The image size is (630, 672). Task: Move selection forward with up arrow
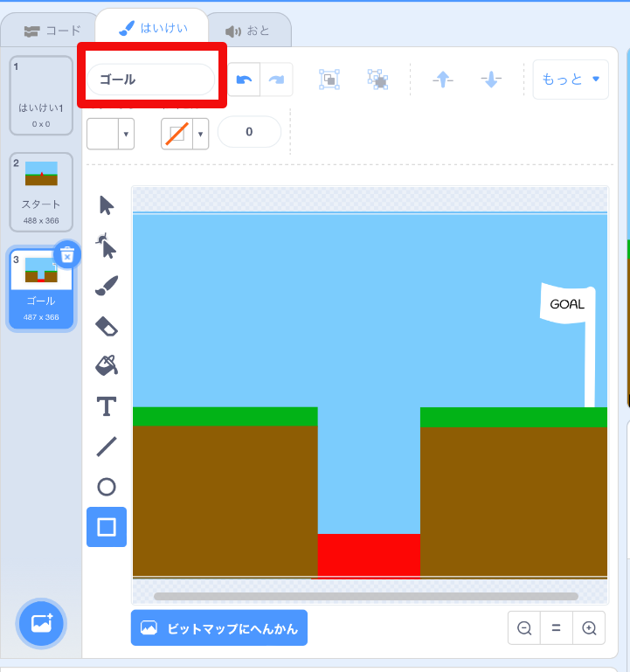coord(443,80)
